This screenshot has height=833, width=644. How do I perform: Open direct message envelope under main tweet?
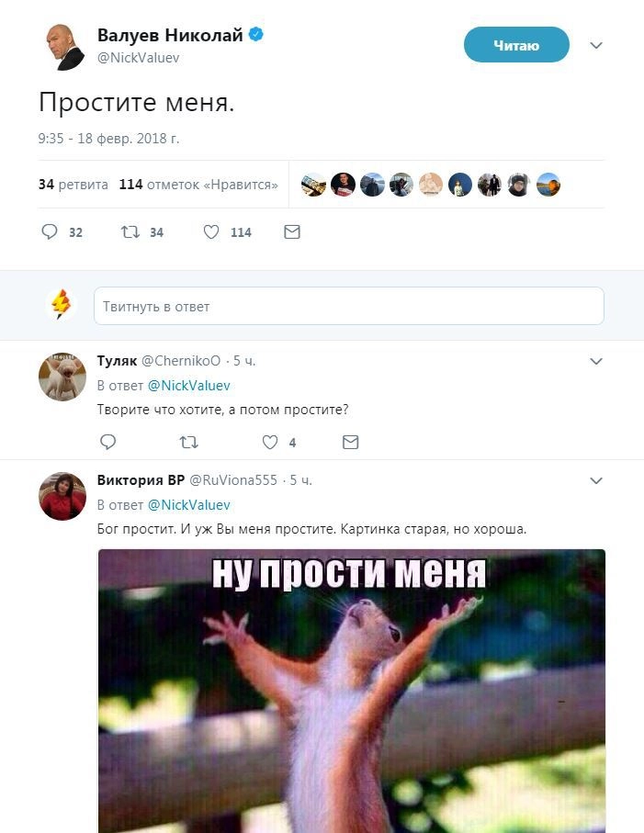[x=292, y=231]
